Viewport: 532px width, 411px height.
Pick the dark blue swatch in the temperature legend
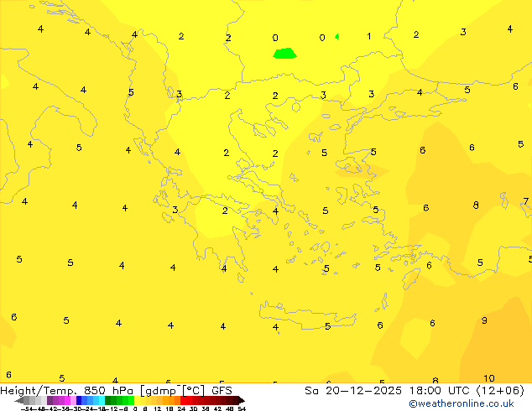(79, 400)
